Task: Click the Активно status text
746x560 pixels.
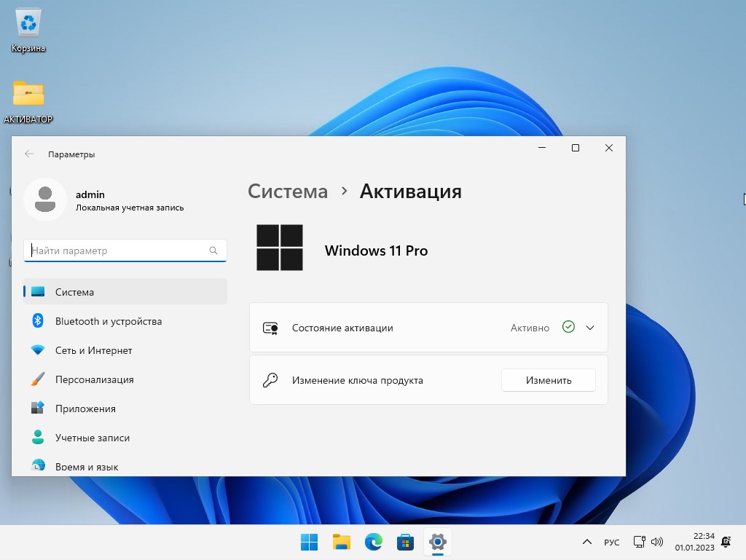Action: 530,328
